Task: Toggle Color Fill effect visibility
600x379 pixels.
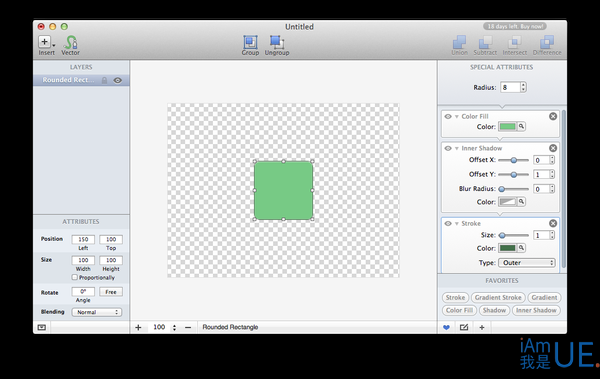Action: pos(448,116)
